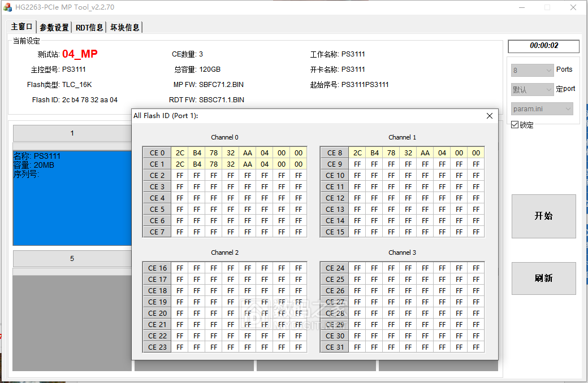Switch to the 主窗口 tab
The height and width of the screenshot is (383, 588).
[22, 27]
